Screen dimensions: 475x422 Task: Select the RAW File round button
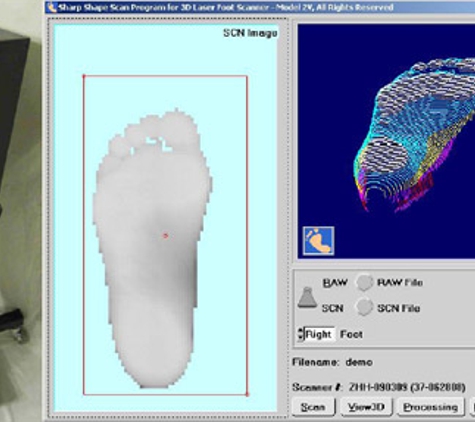364,282
